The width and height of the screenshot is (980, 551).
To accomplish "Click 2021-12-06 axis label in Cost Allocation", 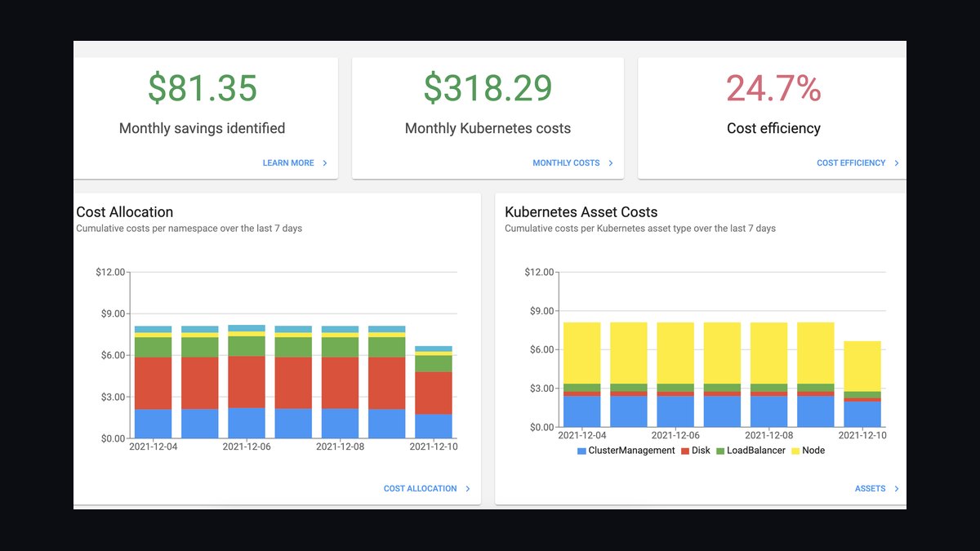I will (247, 447).
